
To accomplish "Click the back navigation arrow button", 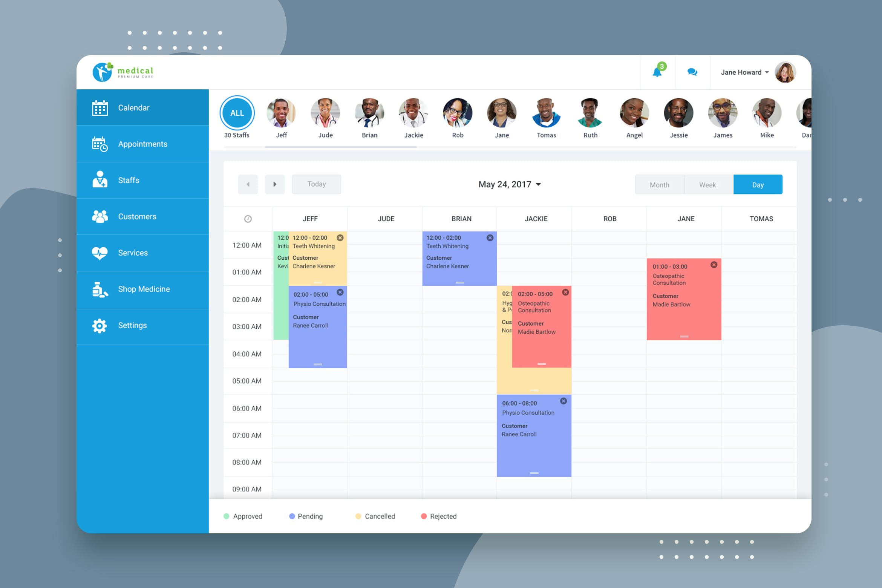I will [x=248, y=184].
